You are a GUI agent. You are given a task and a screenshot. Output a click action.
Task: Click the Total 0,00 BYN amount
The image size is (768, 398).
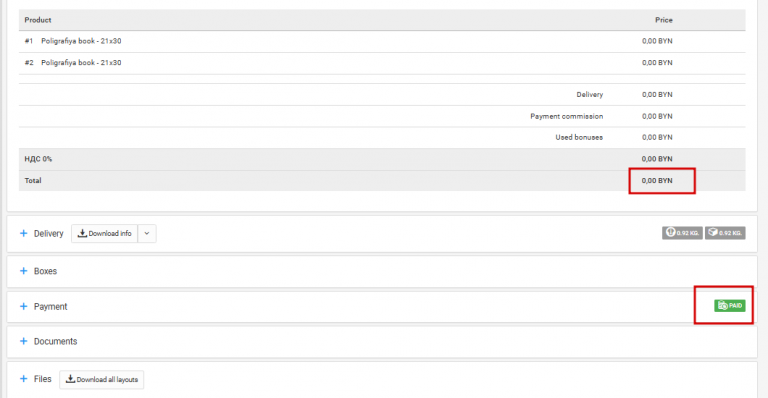(657, 181)
